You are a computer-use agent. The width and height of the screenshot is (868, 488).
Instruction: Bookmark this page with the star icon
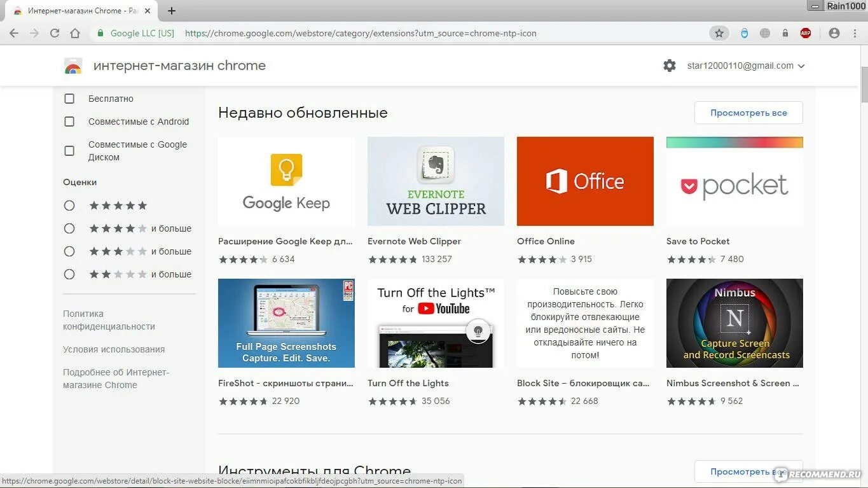pos(719,33)
